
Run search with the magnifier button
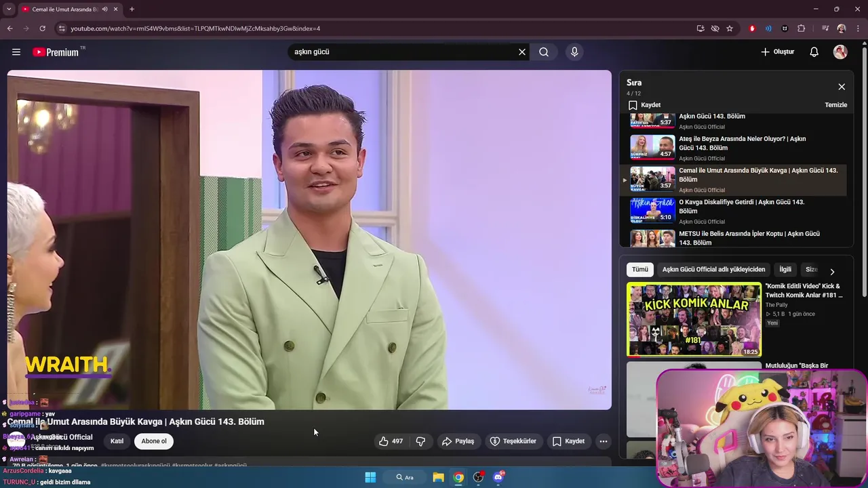(x=544, y=52)
